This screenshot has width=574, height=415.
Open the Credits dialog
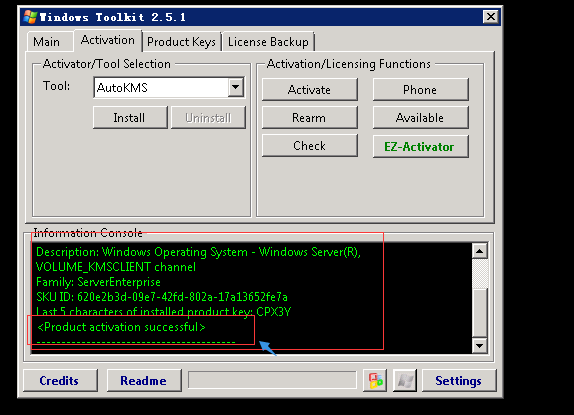tap(60, 381)
